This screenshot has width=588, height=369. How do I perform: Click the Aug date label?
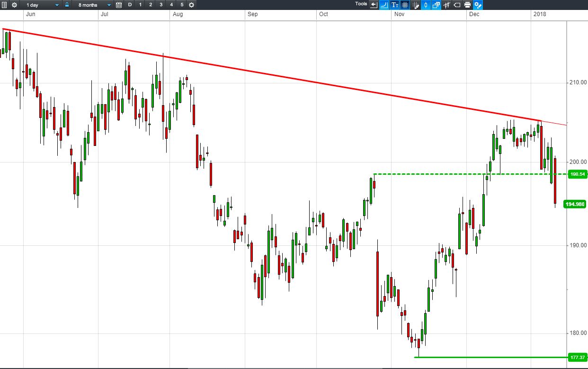pos(178,14)
